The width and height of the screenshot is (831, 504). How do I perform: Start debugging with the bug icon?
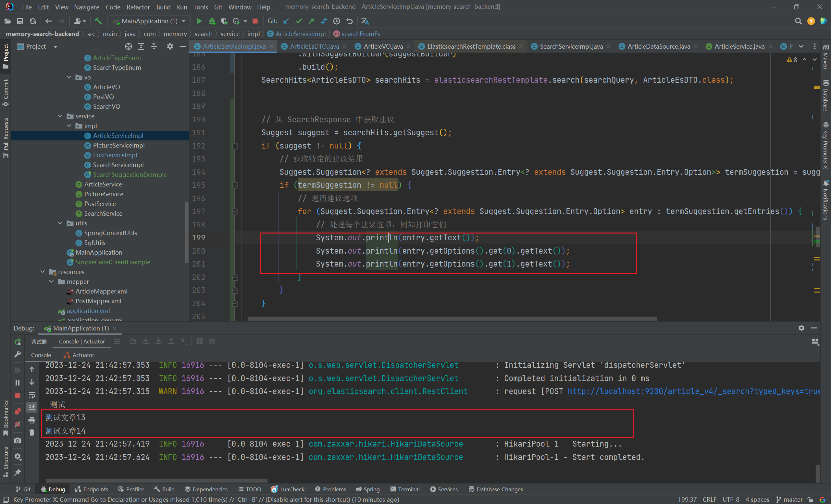tap(212, 21)
